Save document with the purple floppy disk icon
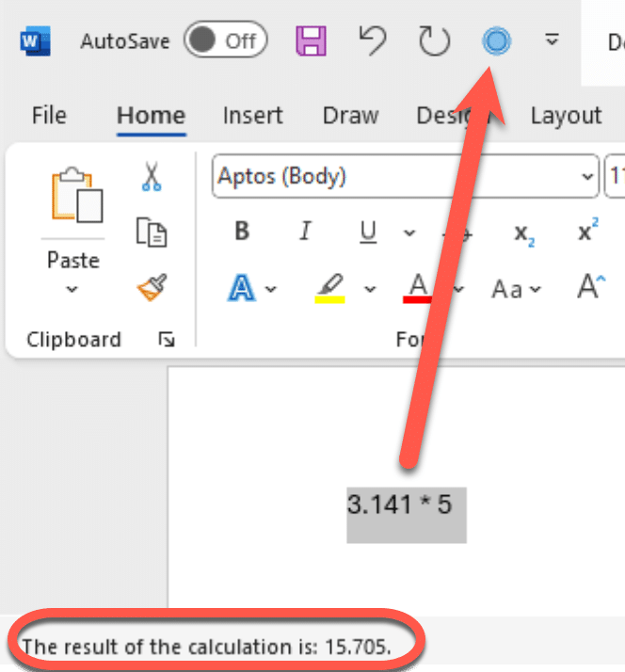This screenshot has width=625, height=672. pos(312,41)
